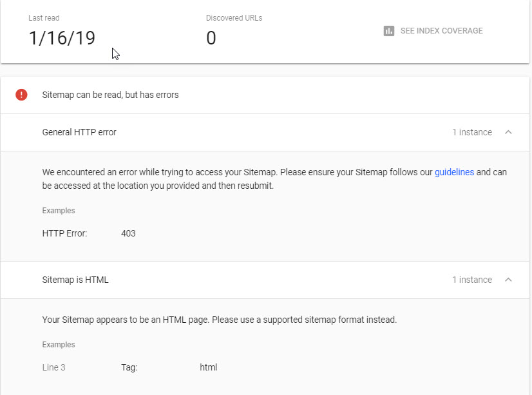The image size is (532, 395).
Task: Select the Last read date 1/16/19
Action: [x=62, y=37]
